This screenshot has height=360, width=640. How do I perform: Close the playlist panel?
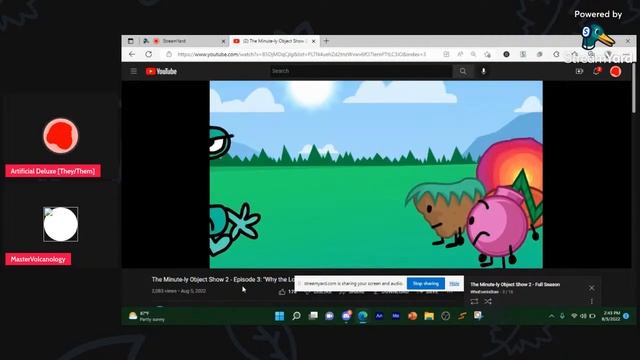[591, 288]
